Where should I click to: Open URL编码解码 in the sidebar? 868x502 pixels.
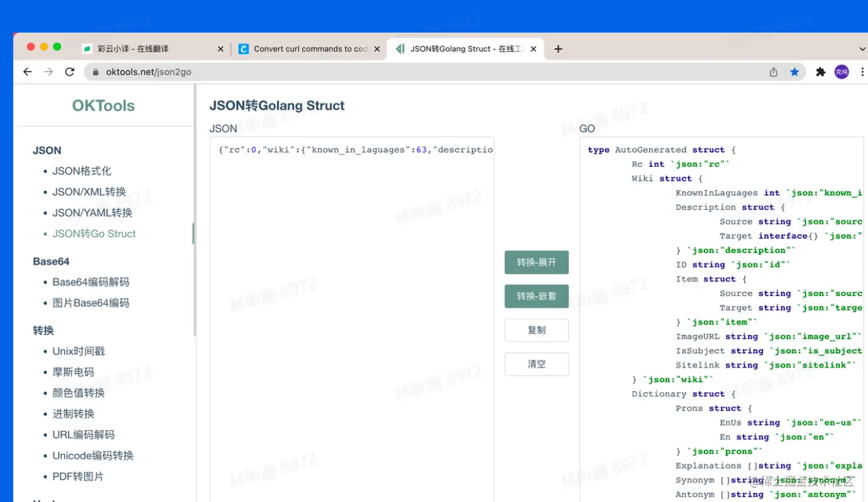[x=83, y=434]
